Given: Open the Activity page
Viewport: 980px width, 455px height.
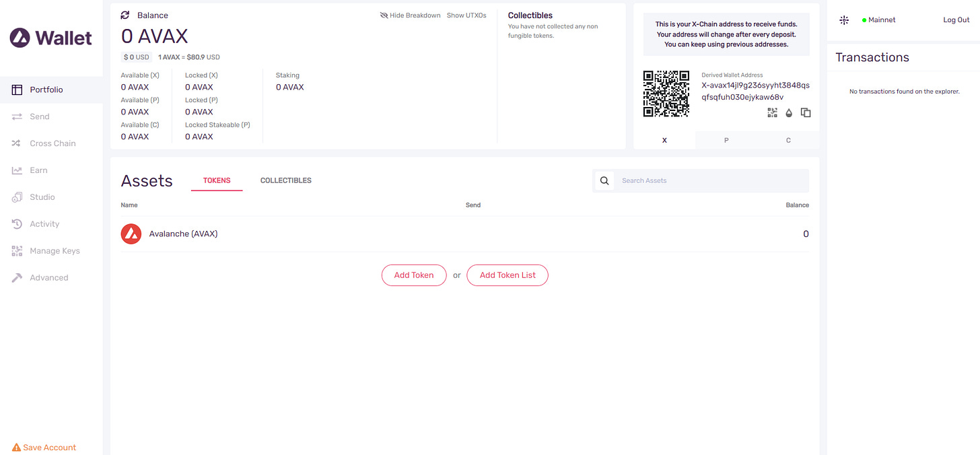Looking at the screenshot, I should tap(51, 224).
